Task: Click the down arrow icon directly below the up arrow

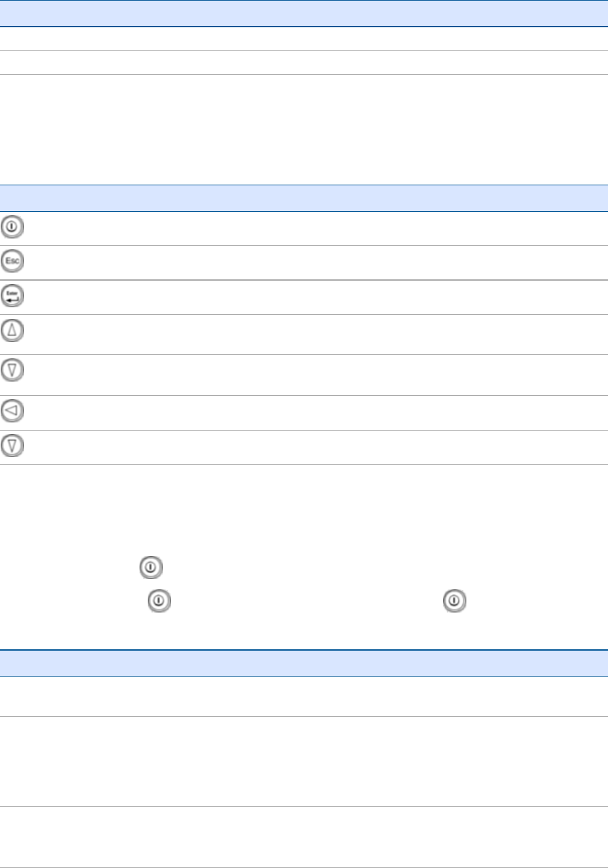Action: tap(12, 370)
